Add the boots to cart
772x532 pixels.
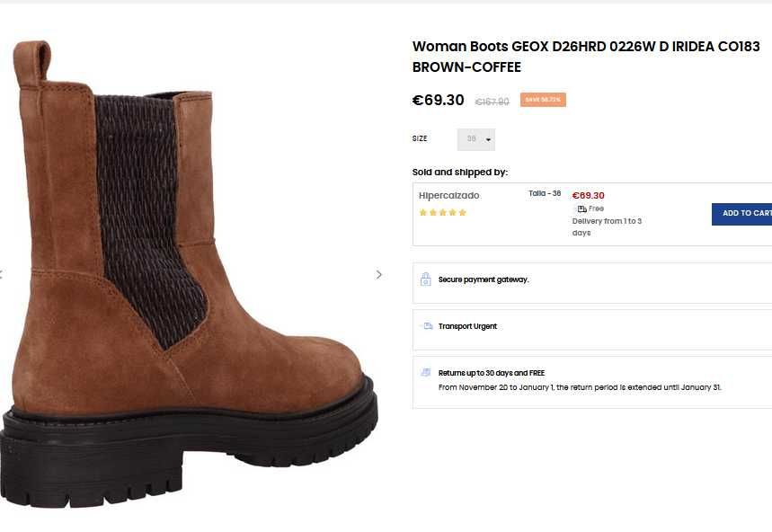pyautogui.click(x=745, y=214)
